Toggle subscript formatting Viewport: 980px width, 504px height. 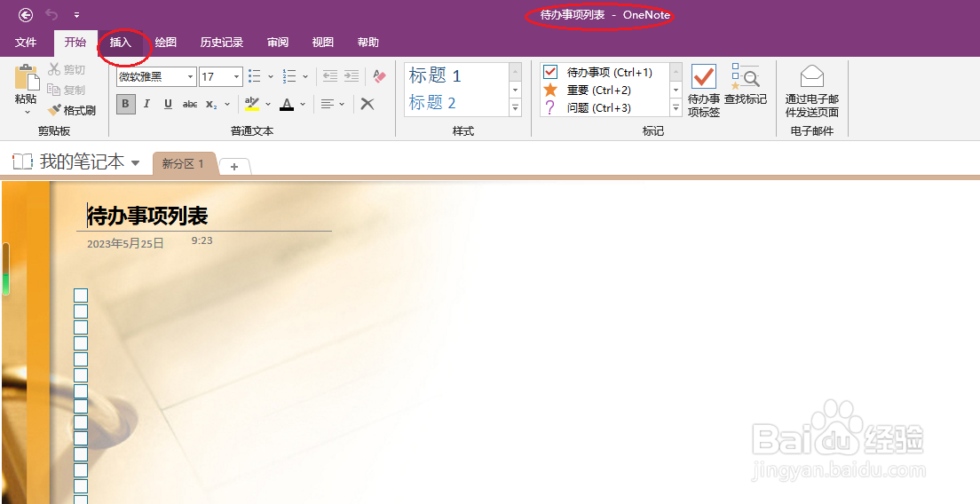pyautogui.click(x=212, y=105)
